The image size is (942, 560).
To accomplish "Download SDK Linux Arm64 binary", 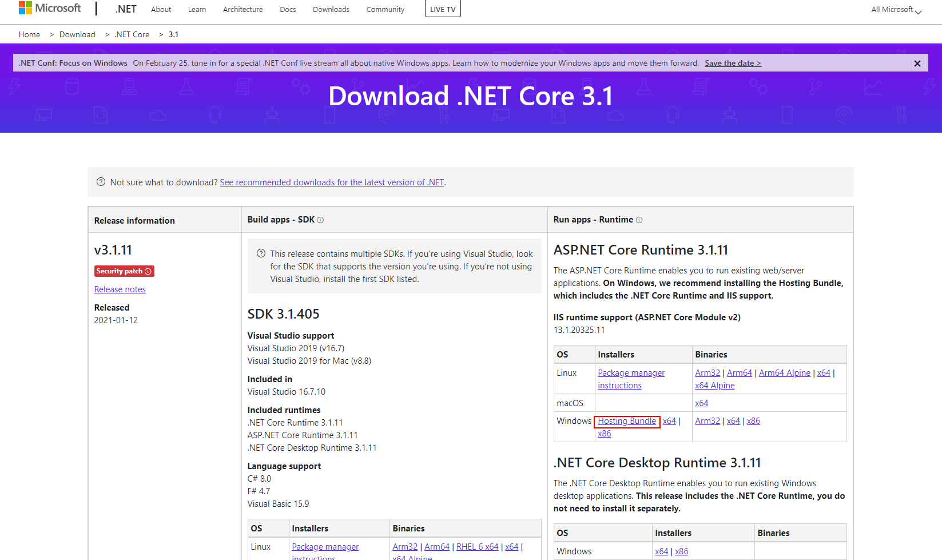I will pos(437,547).
